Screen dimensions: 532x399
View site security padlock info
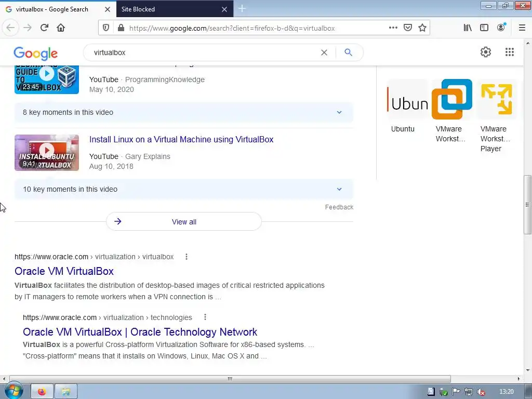121,28
